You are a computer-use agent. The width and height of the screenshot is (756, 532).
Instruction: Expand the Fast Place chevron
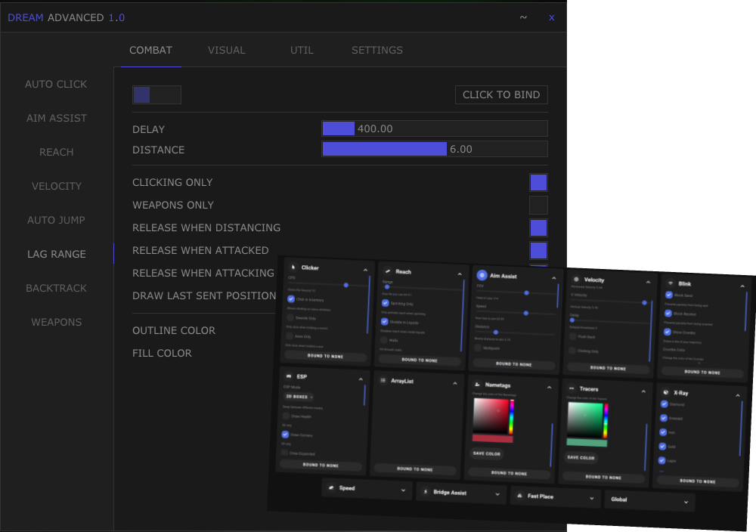pos(592,498)
